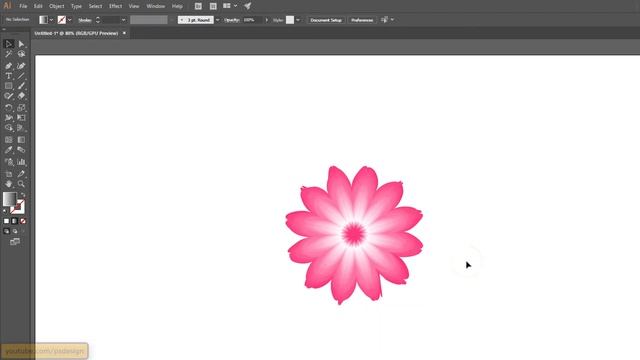Select the Pen tool

(x=9, y=66)
